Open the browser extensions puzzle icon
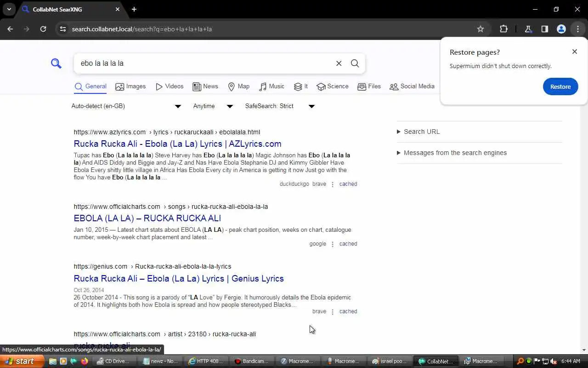Screen dimensions: 588x368 [x=503, y=29]
